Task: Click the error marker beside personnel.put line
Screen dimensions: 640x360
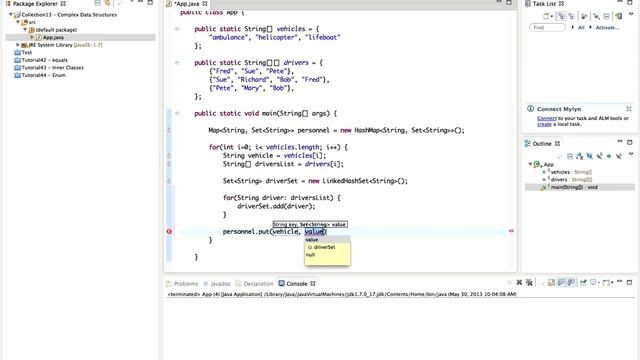Action: point(169,231)
